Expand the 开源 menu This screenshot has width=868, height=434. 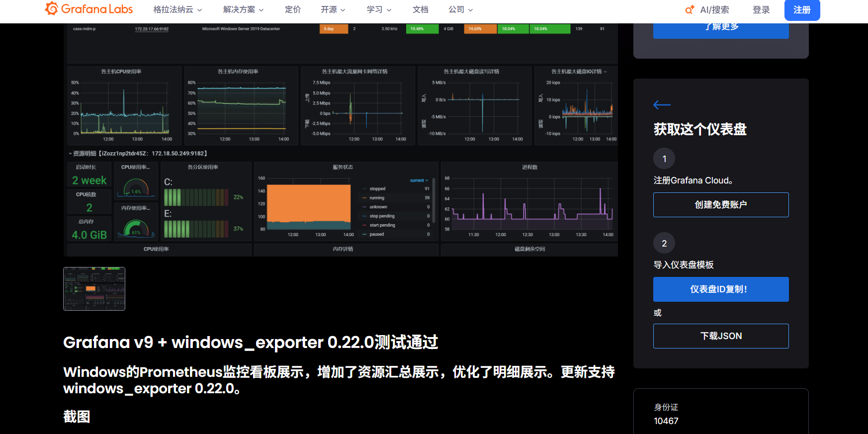pos(333,9)
